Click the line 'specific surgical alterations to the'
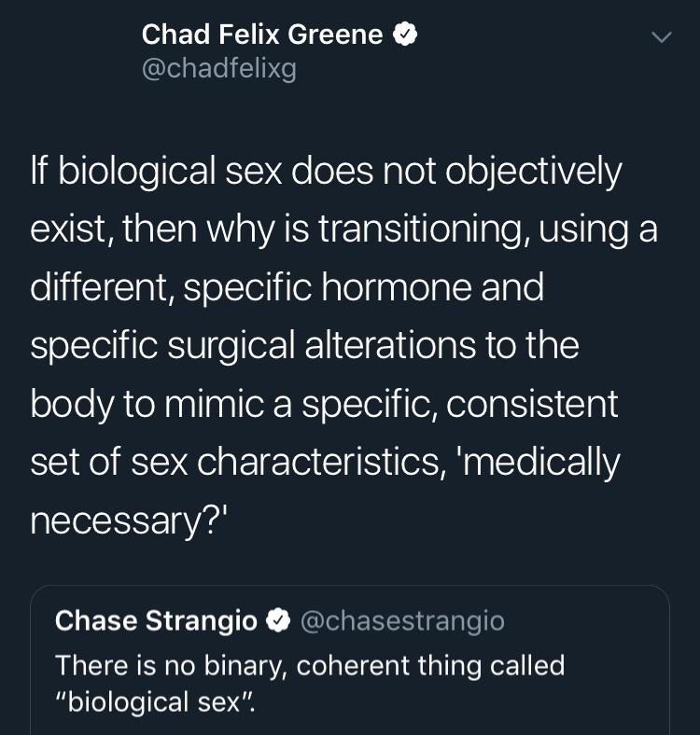 tap(305, 346)
